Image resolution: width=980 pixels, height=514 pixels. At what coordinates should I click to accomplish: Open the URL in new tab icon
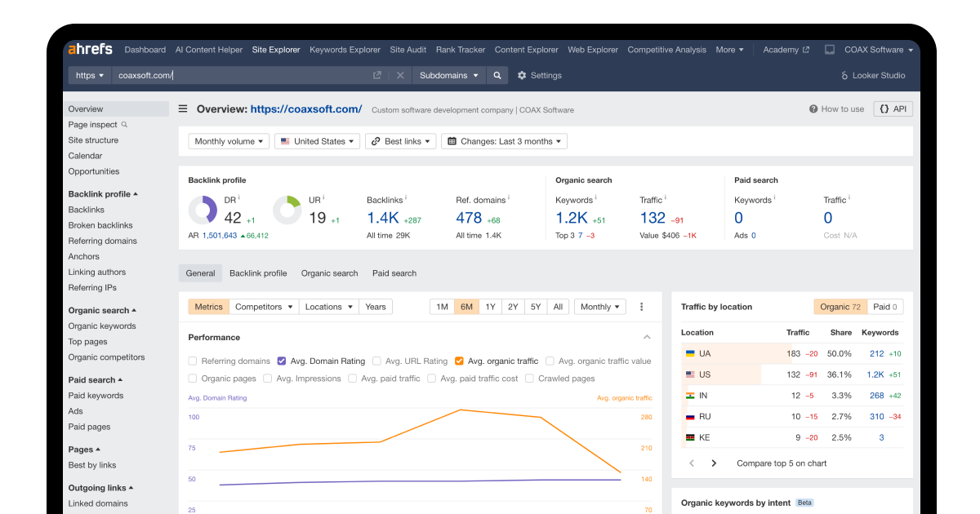(x=377, y=75)
